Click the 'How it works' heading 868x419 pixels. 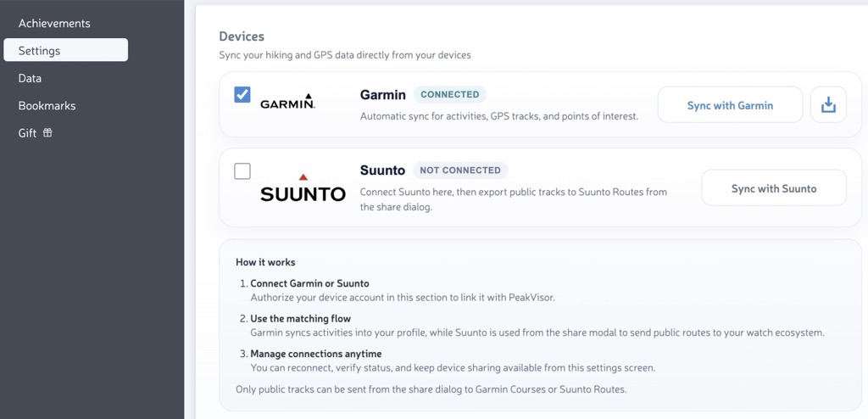point(265,262)
